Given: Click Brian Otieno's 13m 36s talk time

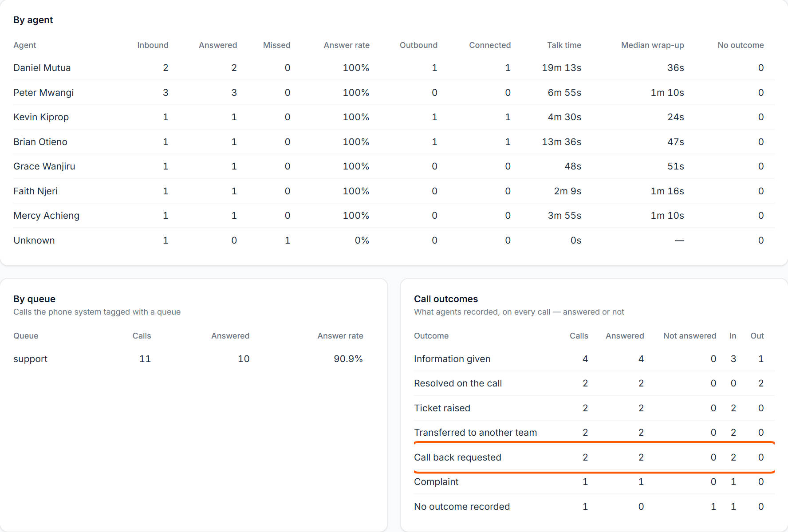Looking at the screenshot, I should point(561,142).
